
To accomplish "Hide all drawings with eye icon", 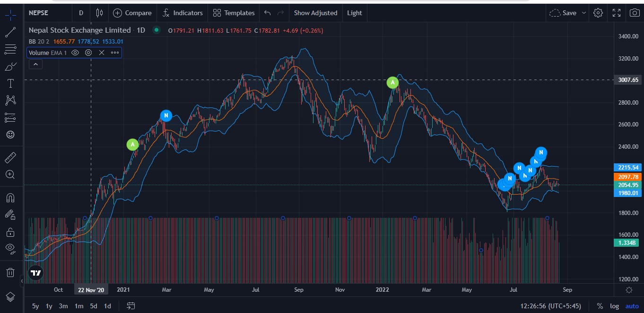I will click(x=10, y=249).
